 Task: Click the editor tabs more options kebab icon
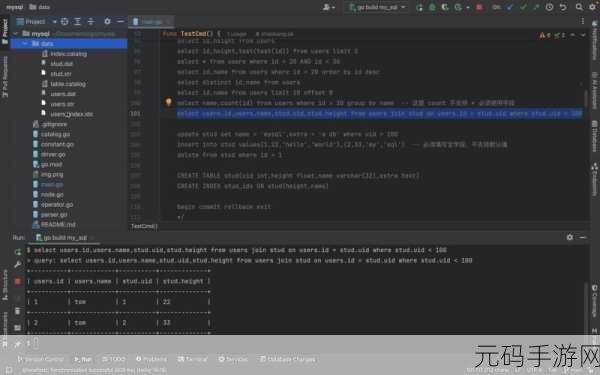click(582, 22)
